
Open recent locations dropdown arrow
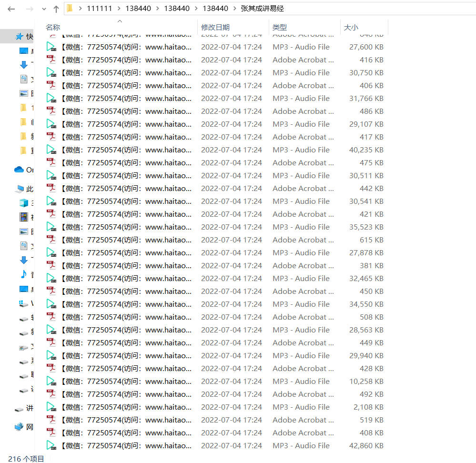click(x=44, y=9)
